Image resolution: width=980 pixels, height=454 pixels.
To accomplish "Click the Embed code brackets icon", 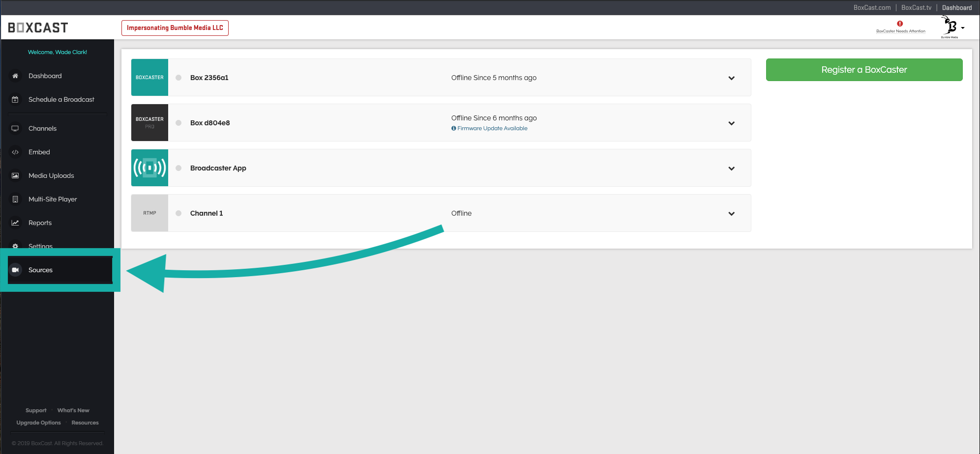I will pyautogui.click(x=15, y=152).
